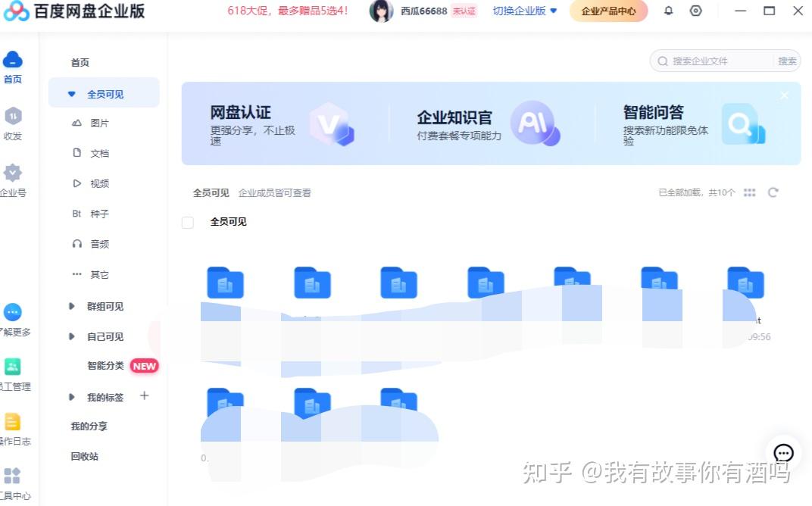Expand the 群组可见 tree node

click(x=71, y=306)
